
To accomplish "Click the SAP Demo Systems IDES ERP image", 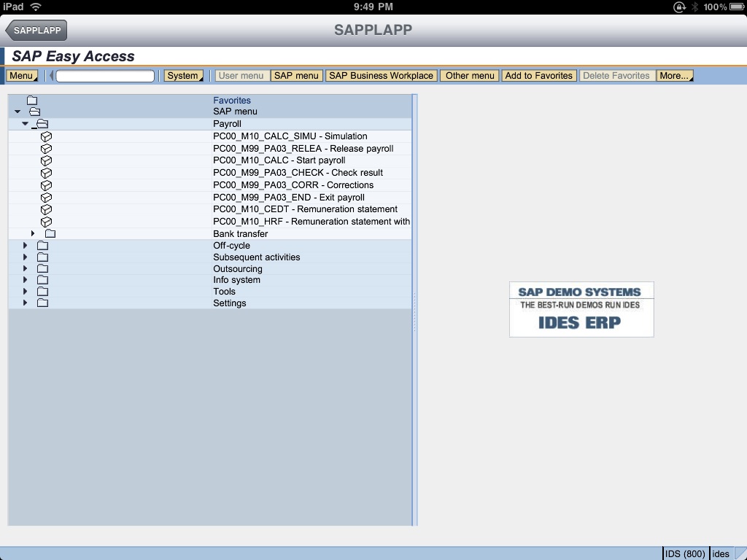I will click(581, 309).
